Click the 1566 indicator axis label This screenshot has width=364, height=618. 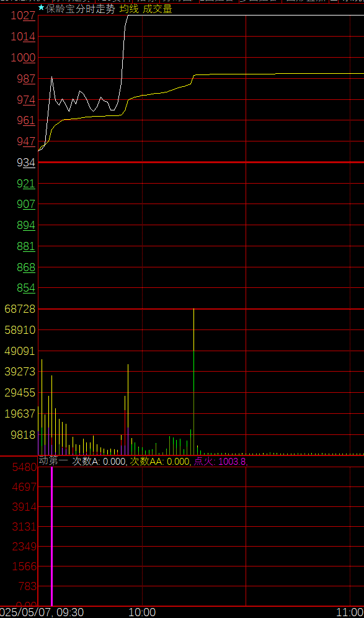24,566
